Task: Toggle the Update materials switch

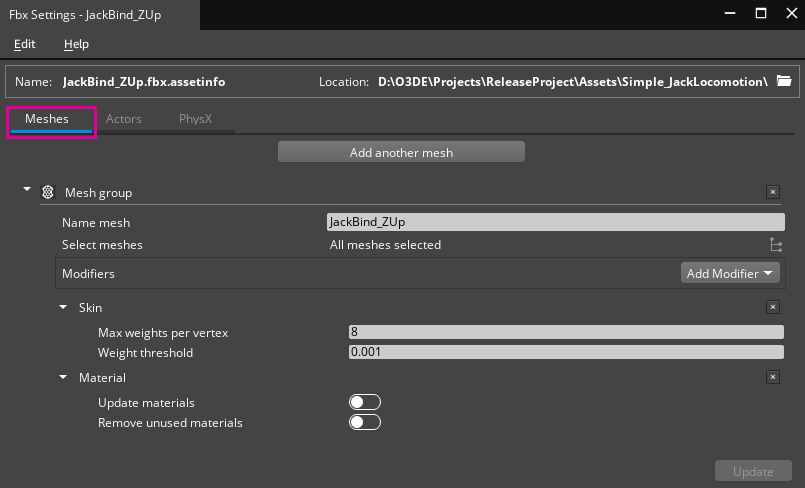Action: pyautogui.click(x=365, y=402)
